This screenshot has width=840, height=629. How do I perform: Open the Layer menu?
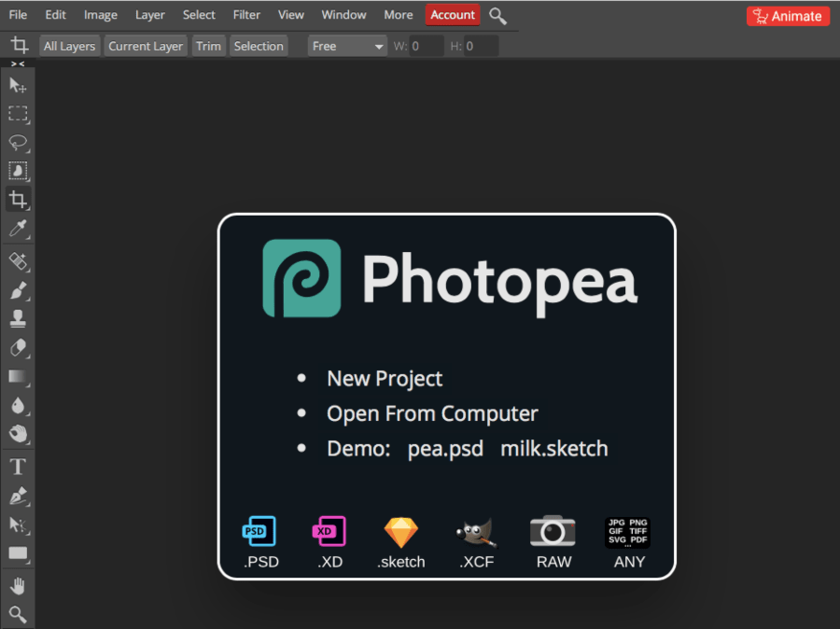pos(149,15)
